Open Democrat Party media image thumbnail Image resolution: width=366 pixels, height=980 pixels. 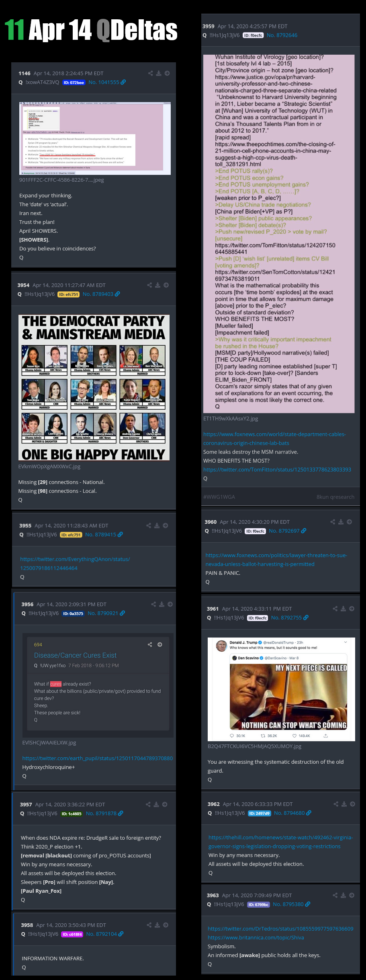[x=94, y=387]
